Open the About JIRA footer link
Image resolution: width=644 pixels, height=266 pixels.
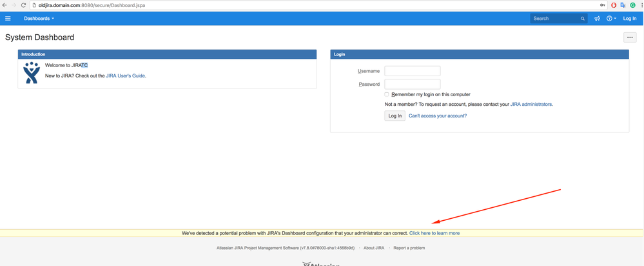[x=374, y=248]
